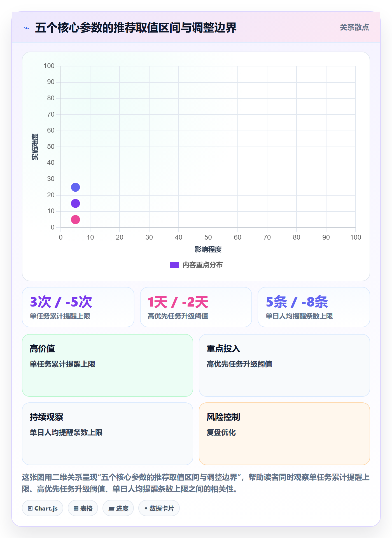Image resolution: width=392 pixels, height=538 pixels.
Task: Click the chart title 五个核心参数的推荐取值区间与调整边界
Action: [x=136, y=27]
